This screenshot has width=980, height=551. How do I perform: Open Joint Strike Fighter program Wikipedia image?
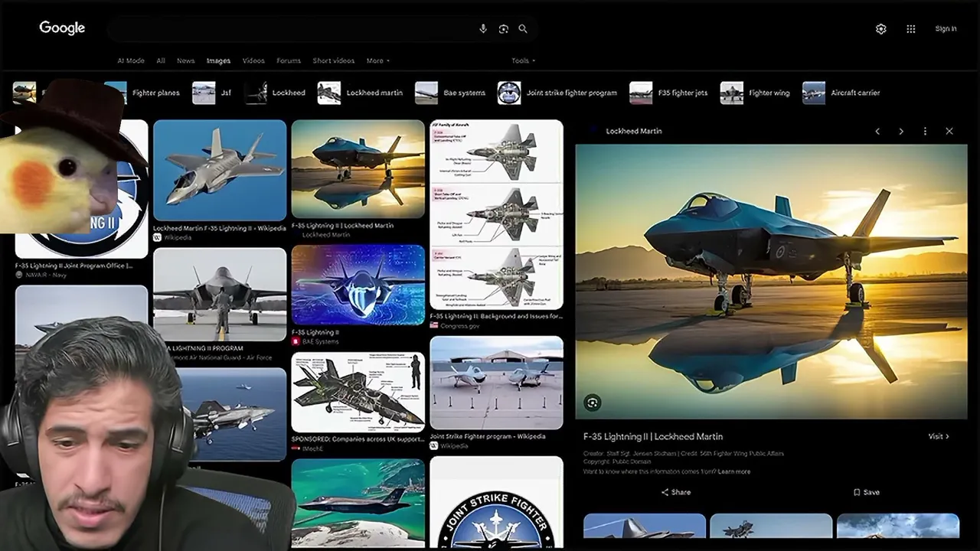(x=496, y=383)
